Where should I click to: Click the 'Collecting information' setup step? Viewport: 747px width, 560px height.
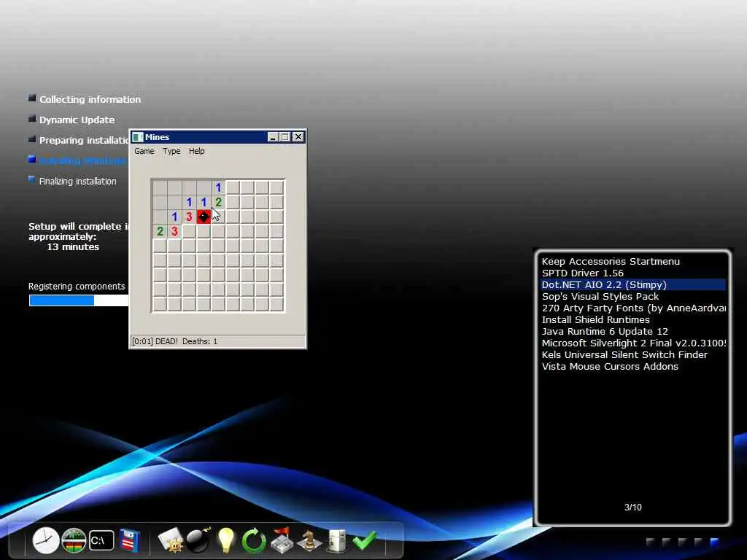[90, 99]
